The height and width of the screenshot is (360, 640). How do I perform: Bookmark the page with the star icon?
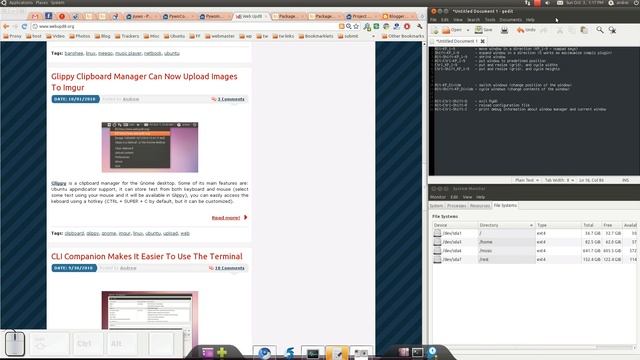coord(356,26)
